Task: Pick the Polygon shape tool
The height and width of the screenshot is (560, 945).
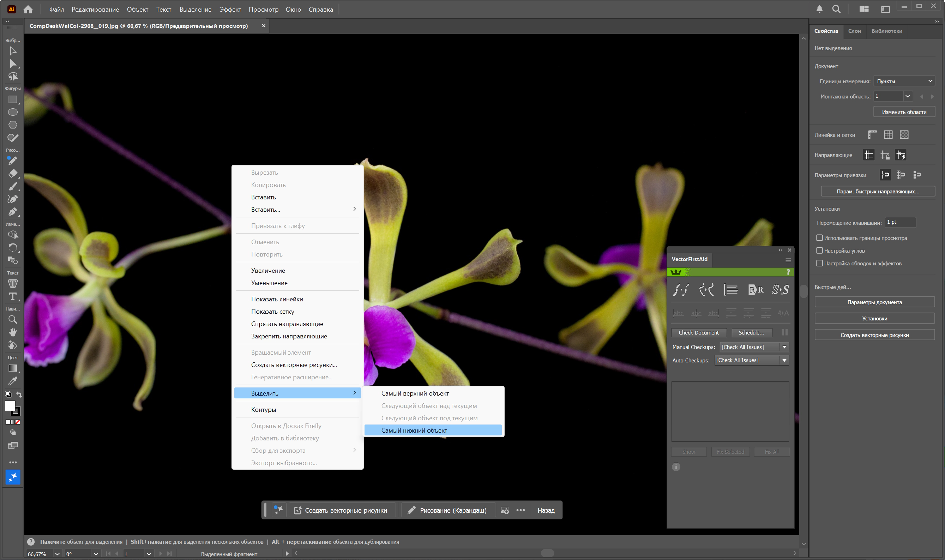Action: point(13,125)
